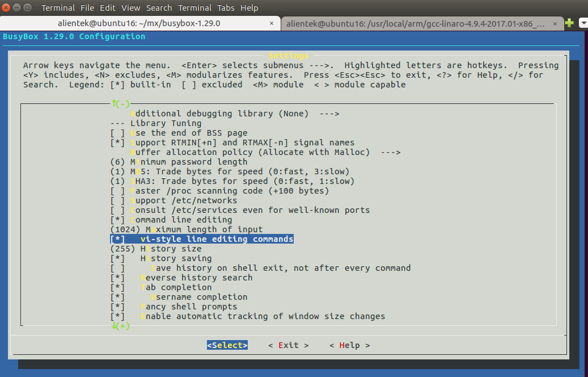This screenshot has width=588, height=377.
Task: Open the Edit menu
Action: point(108,7)
